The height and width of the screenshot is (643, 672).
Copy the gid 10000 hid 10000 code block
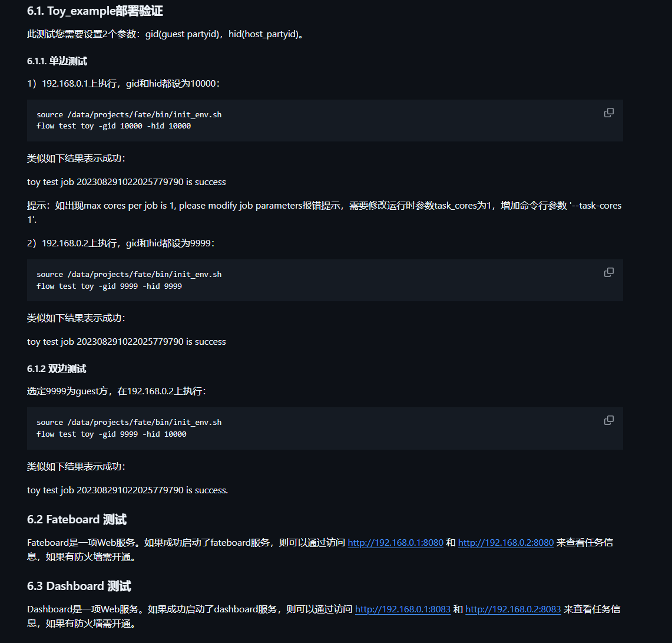[x=608, y=113]
